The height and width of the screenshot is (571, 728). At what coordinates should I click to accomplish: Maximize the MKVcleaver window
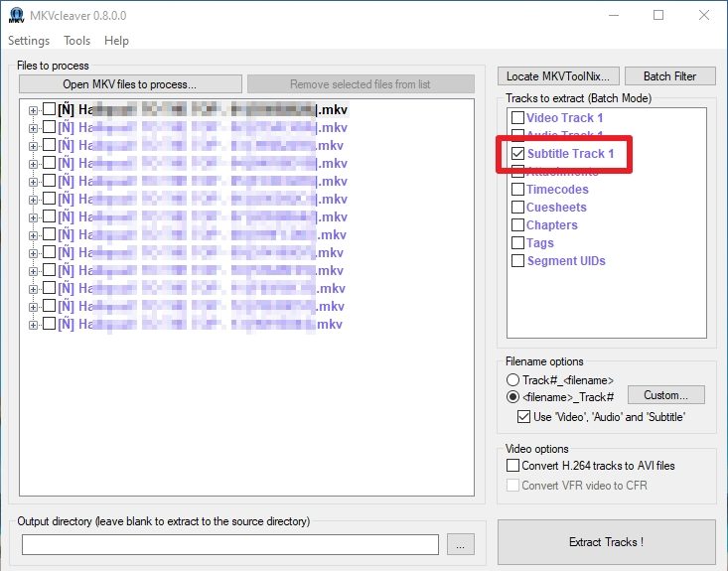click(658, 15)
